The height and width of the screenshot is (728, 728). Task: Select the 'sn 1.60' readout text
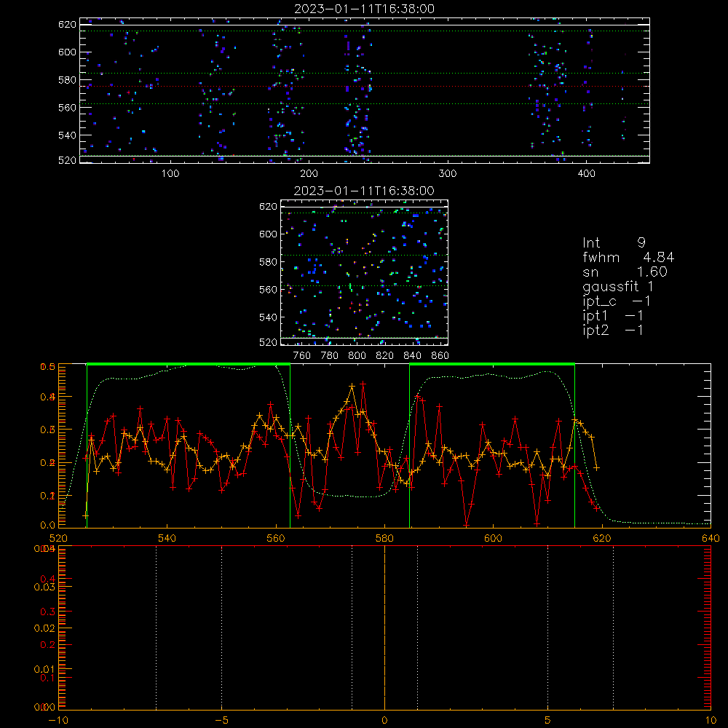click(625, 272)
